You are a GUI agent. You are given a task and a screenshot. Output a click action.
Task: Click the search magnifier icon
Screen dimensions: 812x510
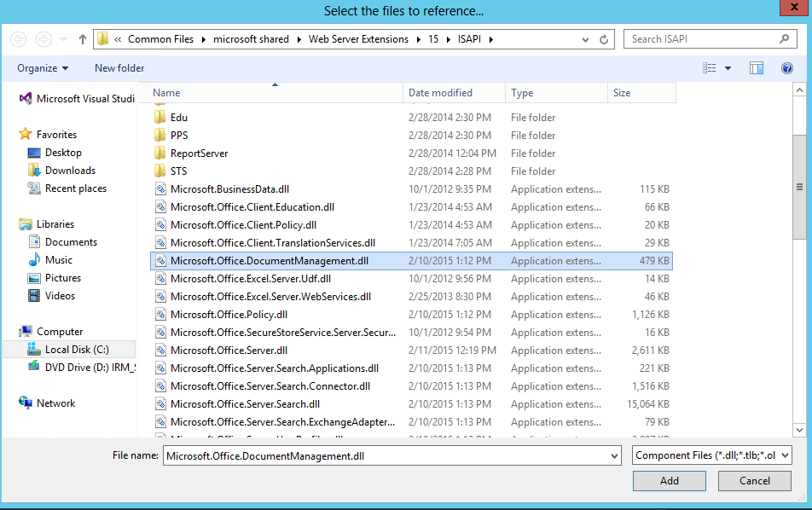pos(784,39)
